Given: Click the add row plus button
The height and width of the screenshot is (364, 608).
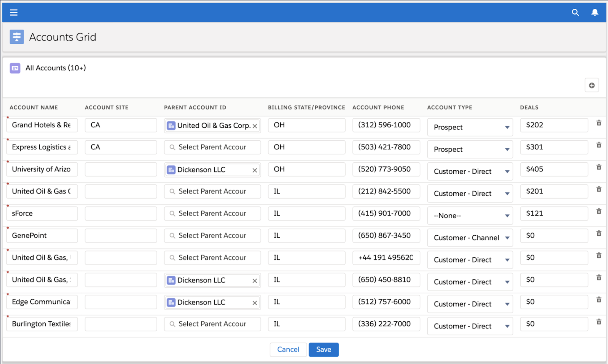Looking at the screenshot, I should pos(592,85).
